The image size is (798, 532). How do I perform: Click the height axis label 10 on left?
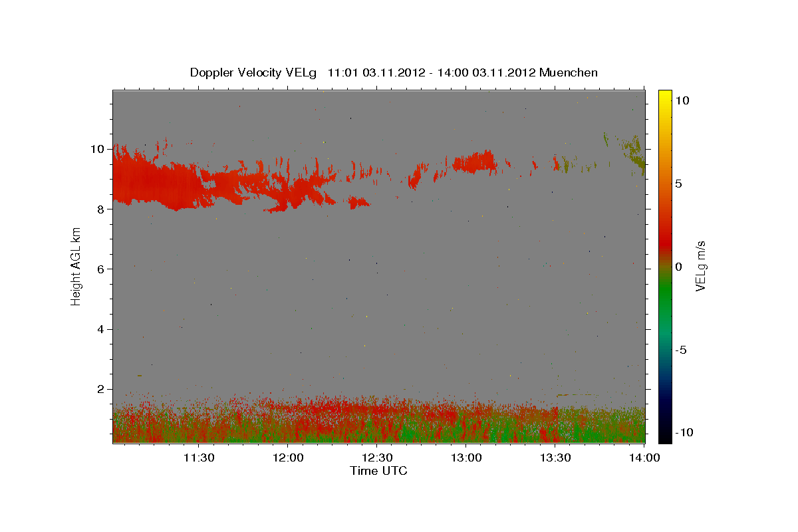coord(98,149)
